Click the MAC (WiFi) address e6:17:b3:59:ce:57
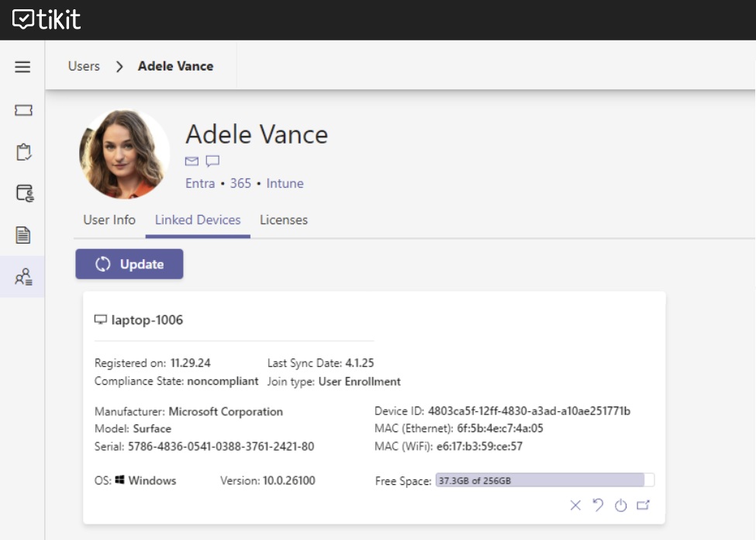 479,446
